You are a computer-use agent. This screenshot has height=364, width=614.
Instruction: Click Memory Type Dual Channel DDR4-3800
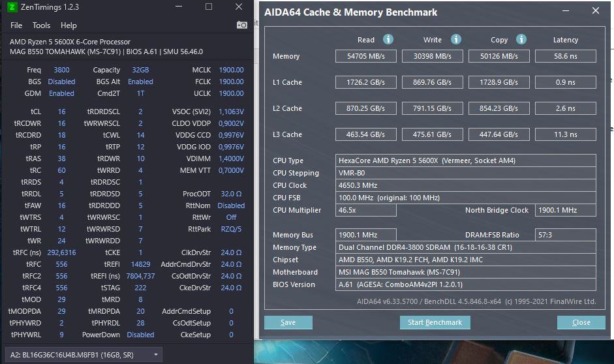tap(466, 247)
